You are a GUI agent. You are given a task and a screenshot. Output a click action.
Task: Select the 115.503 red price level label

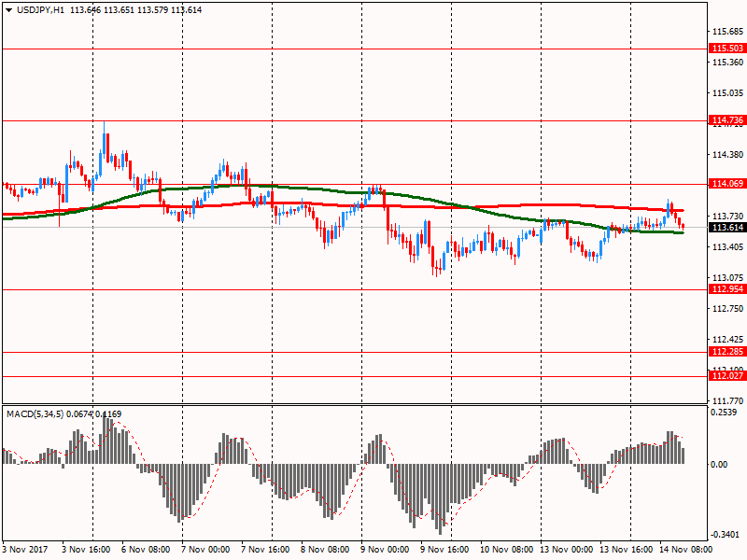[x=727, y=49]
